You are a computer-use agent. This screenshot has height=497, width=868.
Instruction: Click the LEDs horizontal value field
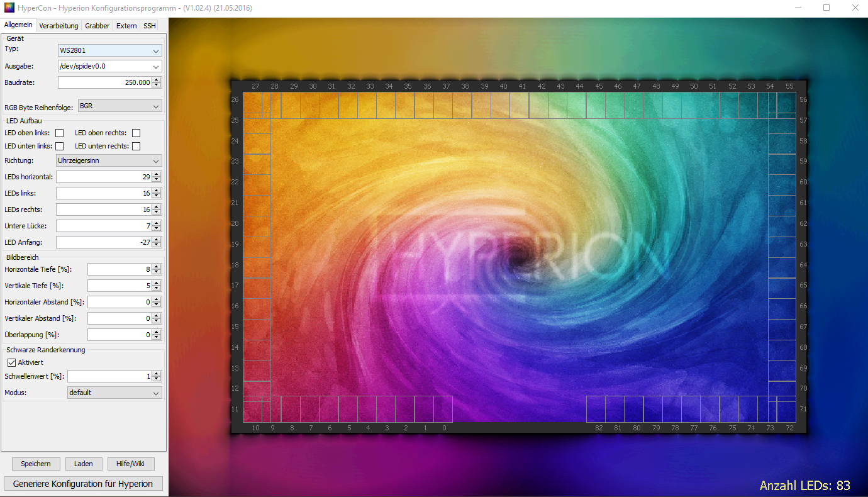[104, 177]
